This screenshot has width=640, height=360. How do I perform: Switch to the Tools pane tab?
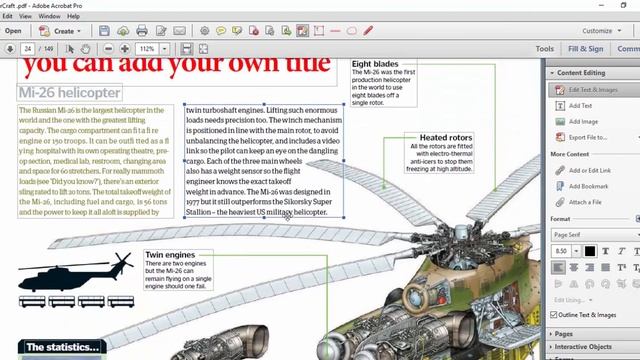pyautogui.click(x=544, y=49)
